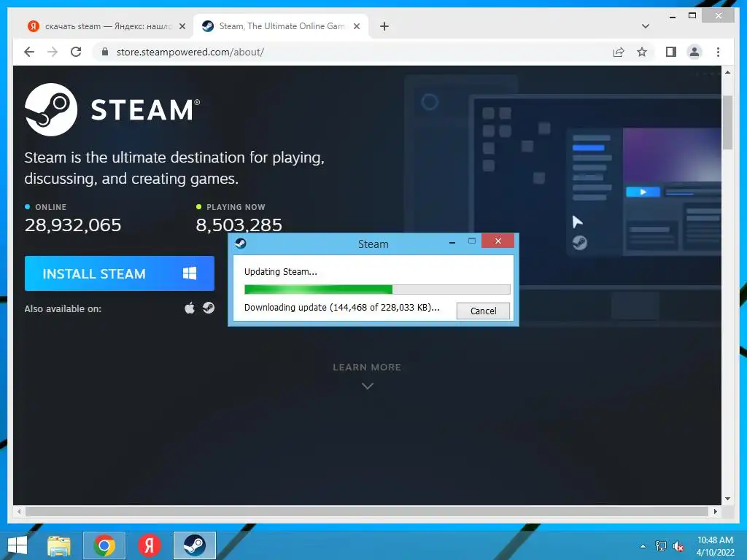The width and height of the screenshot is (747, 560).
Task: Minimize the Chrome browser window
Action: tap(672, 16)
